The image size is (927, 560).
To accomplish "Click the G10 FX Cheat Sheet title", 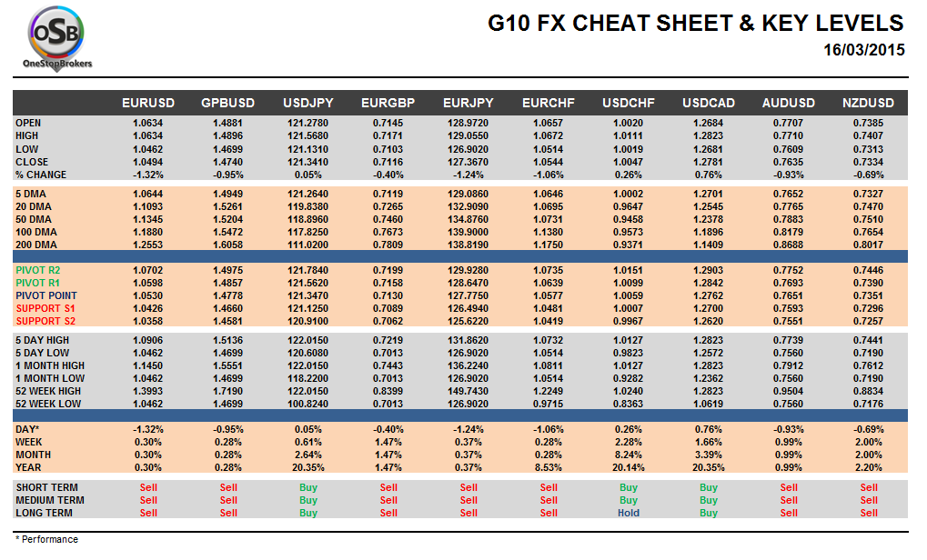I will click(x=696, y=24).
